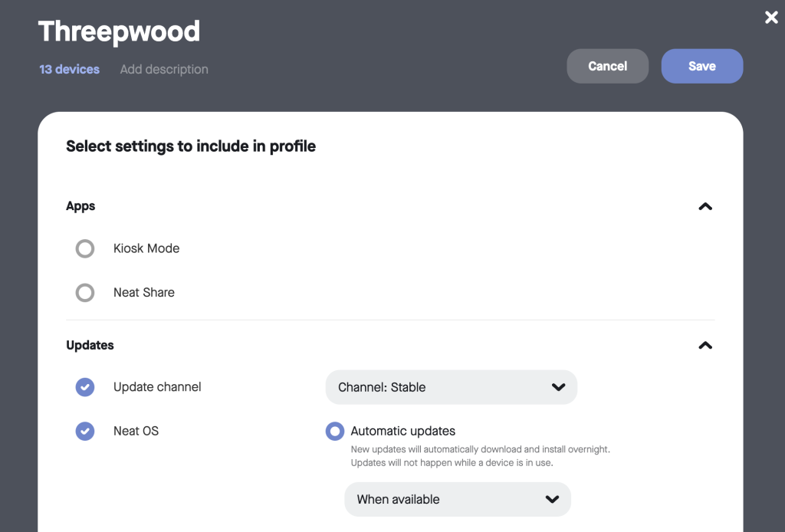This screenshot has width=785, height=532.
Task: Click the Neat OS label
Action: click(136, 431)
